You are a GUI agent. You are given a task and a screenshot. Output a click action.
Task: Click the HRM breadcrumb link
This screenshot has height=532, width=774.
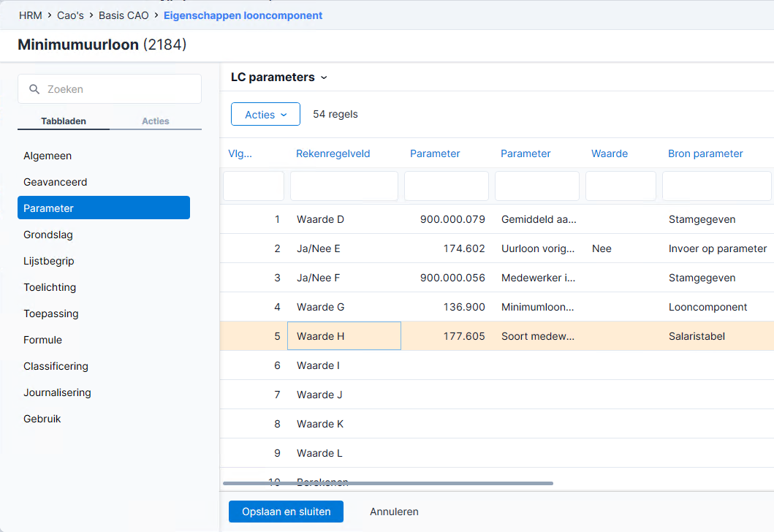click(x=31, y=15)
